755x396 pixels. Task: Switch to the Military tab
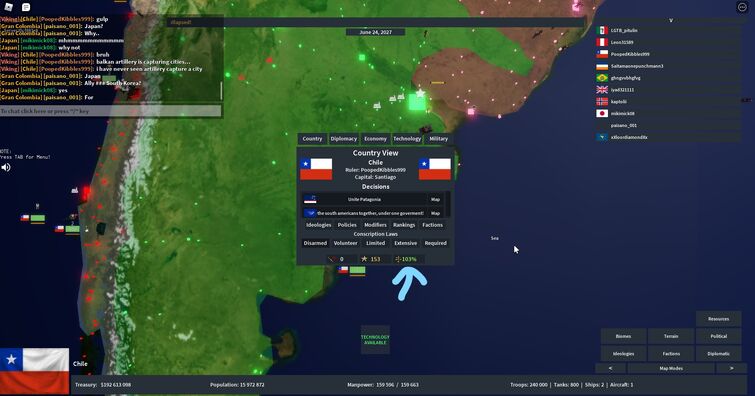pyautogui.click(x=438, y=139)
